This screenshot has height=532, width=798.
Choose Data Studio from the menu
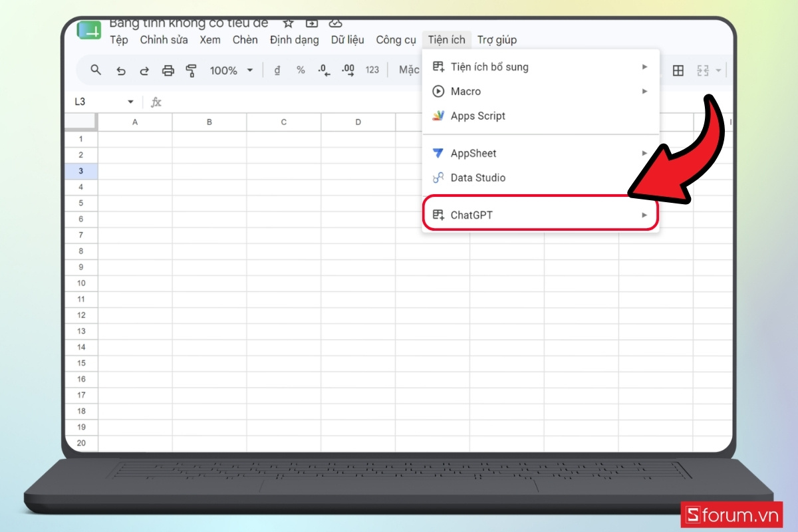click(540, 178)
